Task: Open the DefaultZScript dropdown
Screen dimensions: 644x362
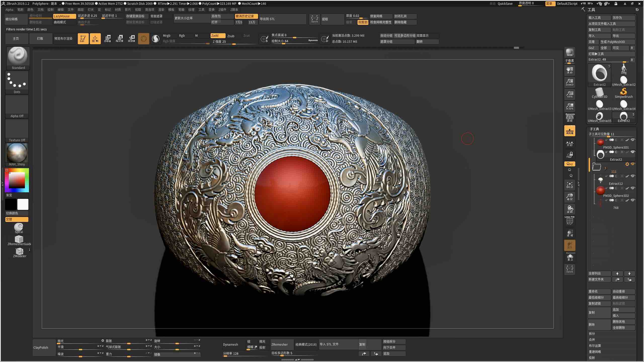Action: [567, 4]
